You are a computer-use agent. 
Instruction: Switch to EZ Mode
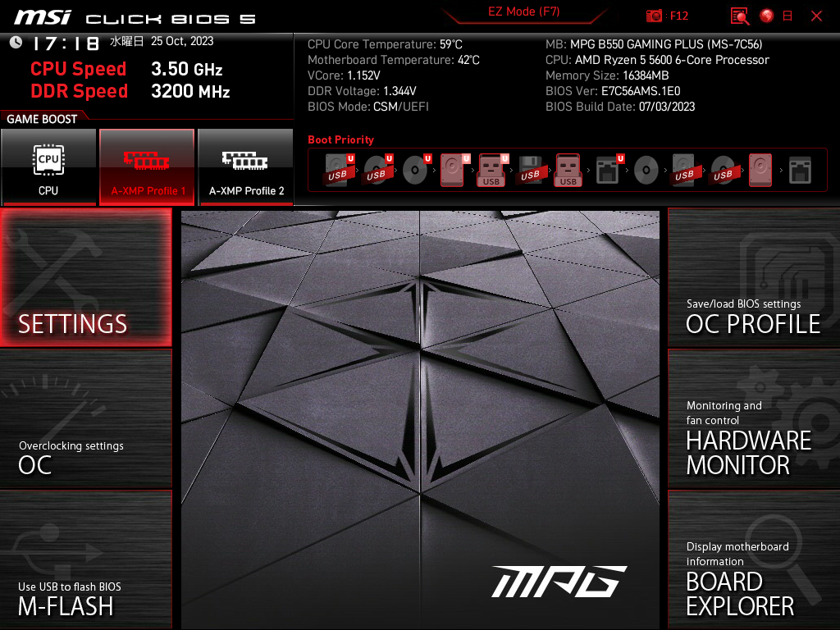click(524, 13)
